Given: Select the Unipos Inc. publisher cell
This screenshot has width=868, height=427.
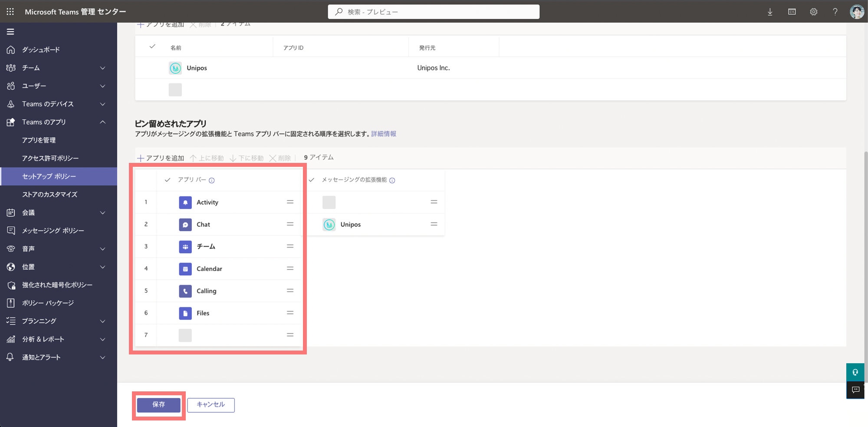Looking at the screenshot, I should 434,68.
